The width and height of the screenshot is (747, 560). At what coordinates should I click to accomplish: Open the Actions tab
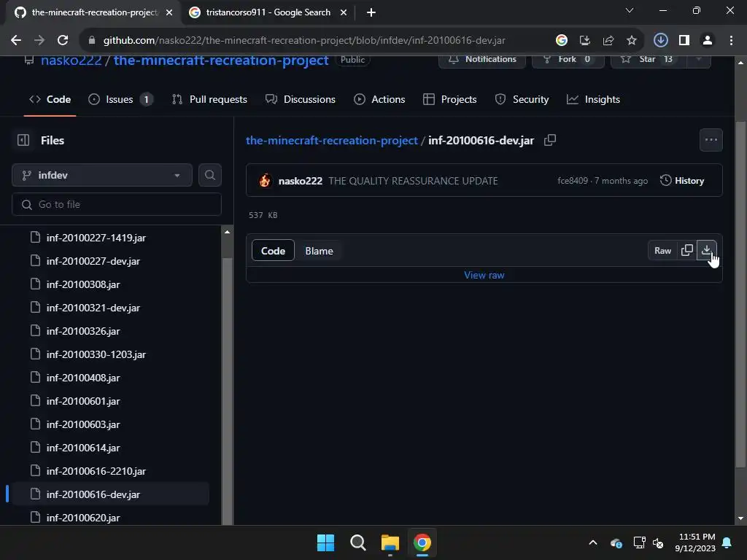[x=379, y=99]
